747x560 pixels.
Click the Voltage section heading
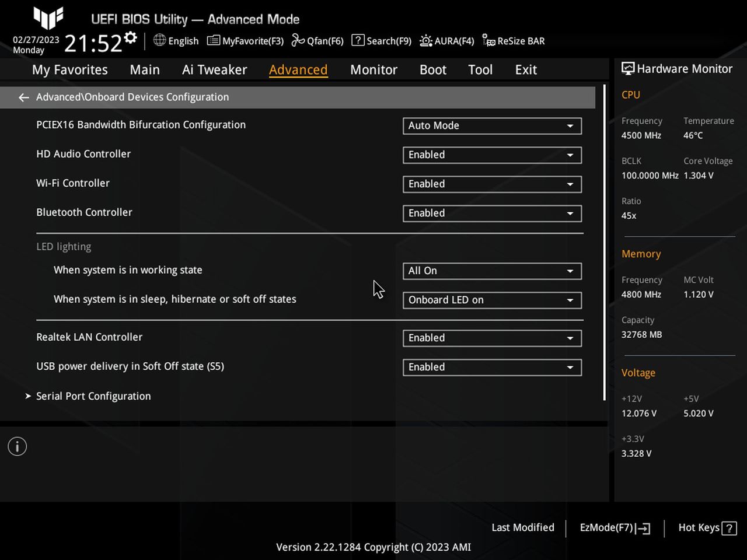[638, 373]
